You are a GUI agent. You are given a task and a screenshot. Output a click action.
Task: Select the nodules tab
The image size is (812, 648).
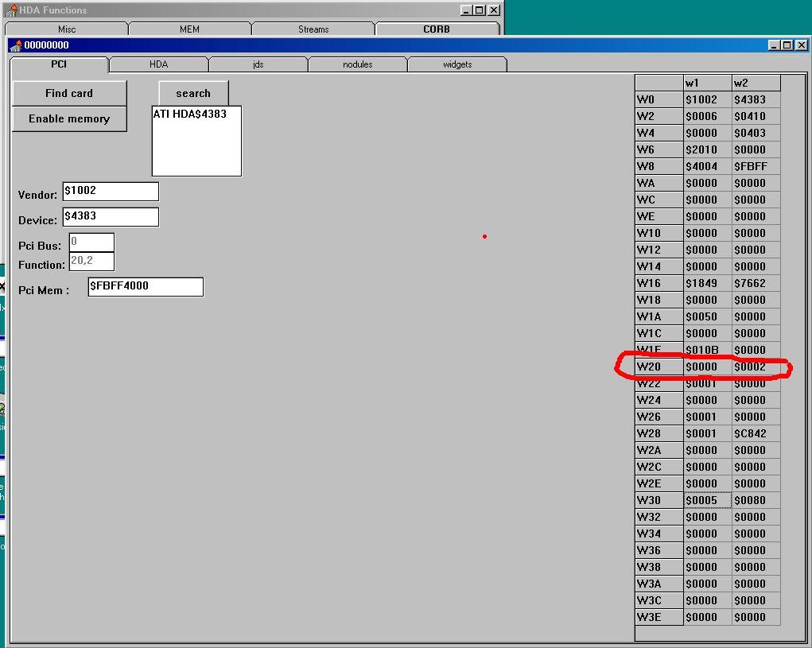357,64
